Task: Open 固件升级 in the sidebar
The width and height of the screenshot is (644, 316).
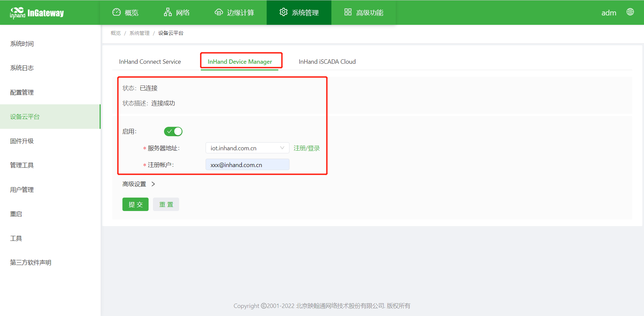Action: click(x=50, y=141)
